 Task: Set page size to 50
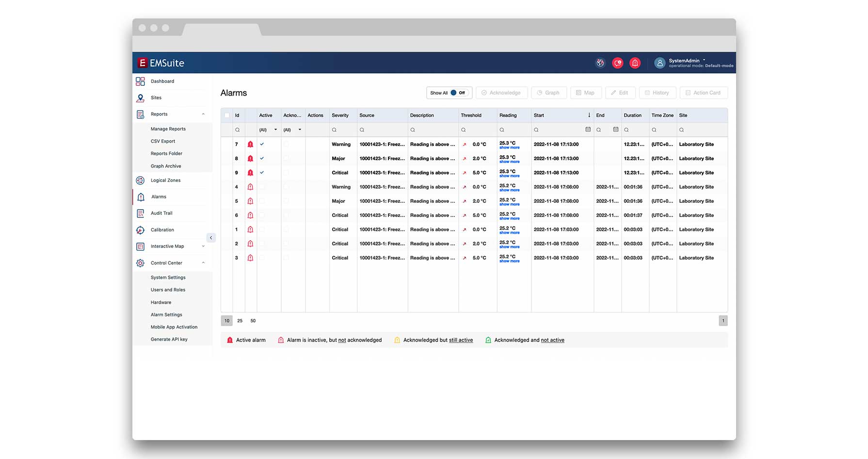pos(253,321)
